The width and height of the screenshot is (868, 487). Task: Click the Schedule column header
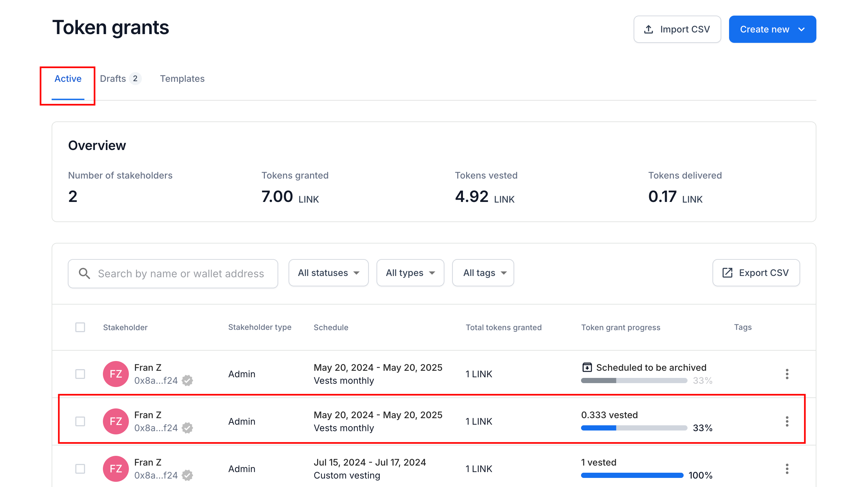pos(331,327)
